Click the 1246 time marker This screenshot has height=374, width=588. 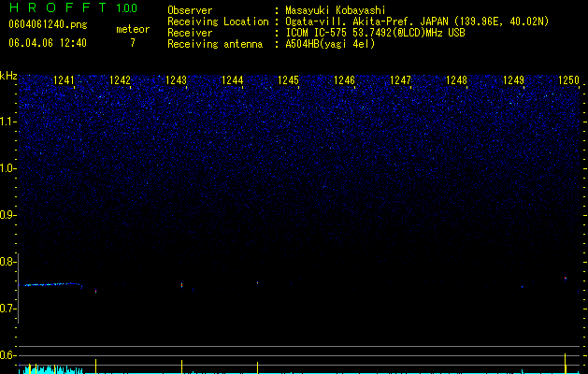pos(344,80)
